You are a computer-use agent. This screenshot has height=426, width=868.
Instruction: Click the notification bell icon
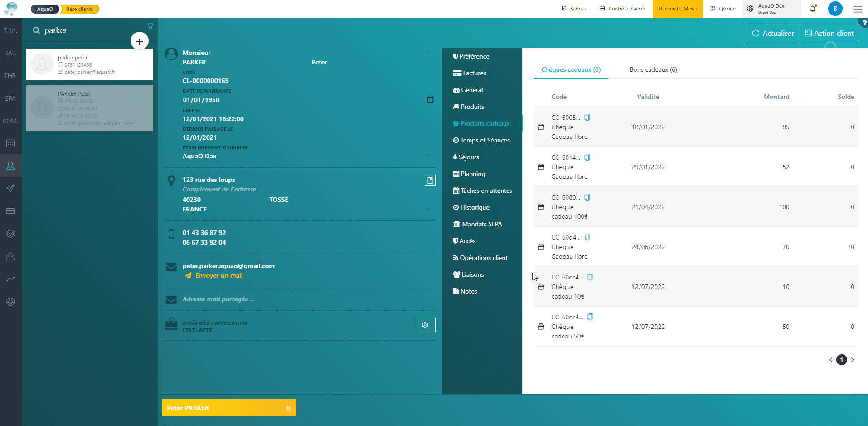812,9
